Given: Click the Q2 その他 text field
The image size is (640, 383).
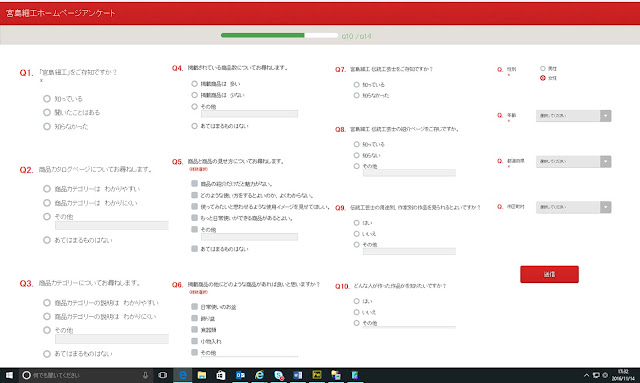Looking at the screenshot, I should (x=112, y=225).
